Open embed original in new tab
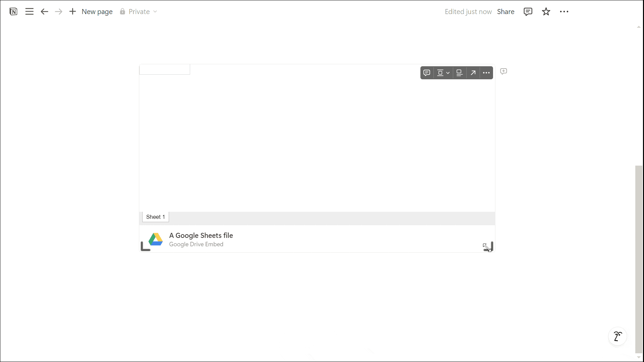 (473, 73)
